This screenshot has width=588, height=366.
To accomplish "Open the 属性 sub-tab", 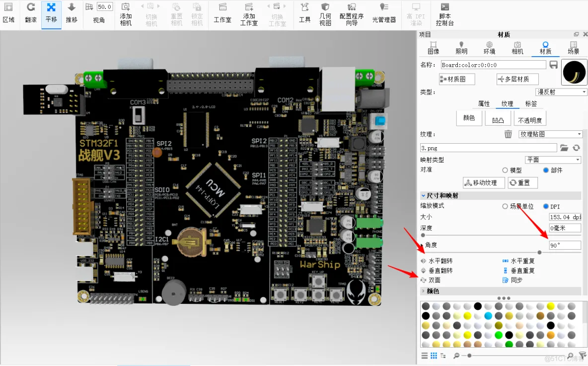I will 484,103.
